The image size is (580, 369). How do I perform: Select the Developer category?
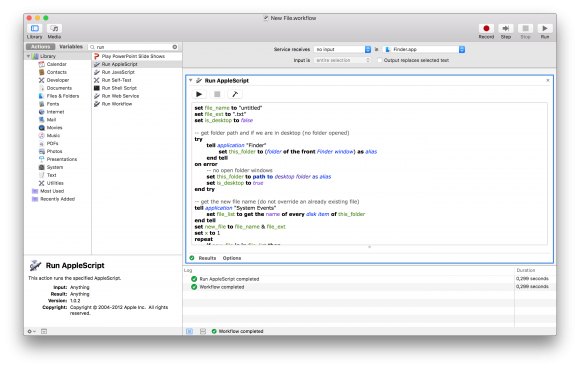click(57, 80)
